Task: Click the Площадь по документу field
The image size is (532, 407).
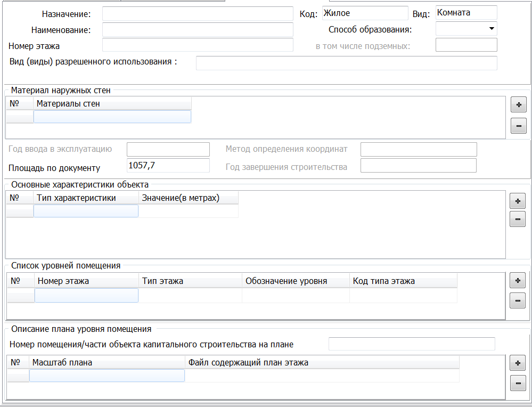Action: coord(168,166)
